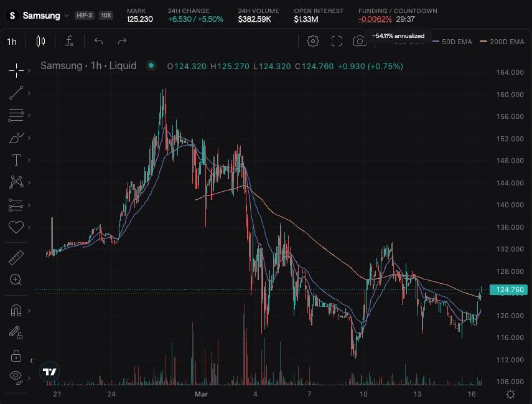
Task: Choose the candlestick chart style button
Action: [41, 41]
